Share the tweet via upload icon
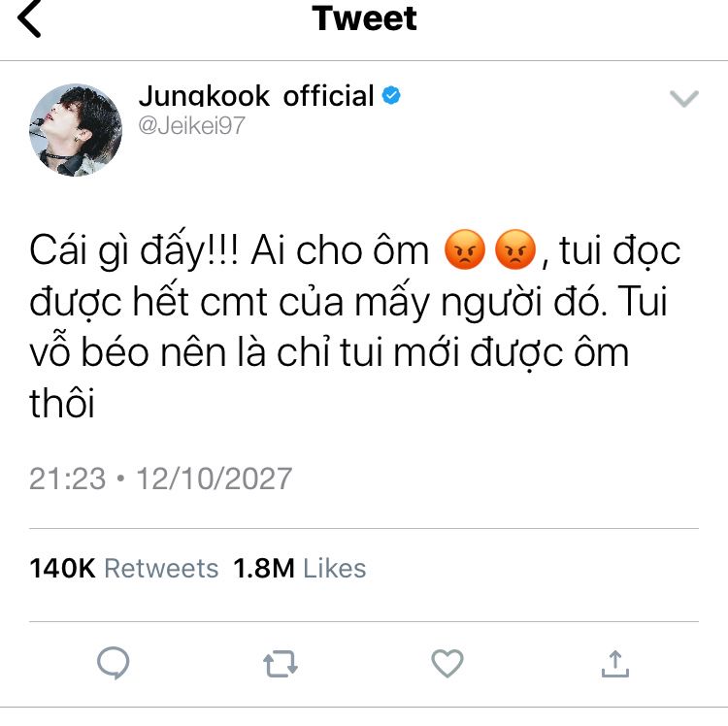Viewport: 728px width, 726px height. pyautogui.click(x=614, y=663)
